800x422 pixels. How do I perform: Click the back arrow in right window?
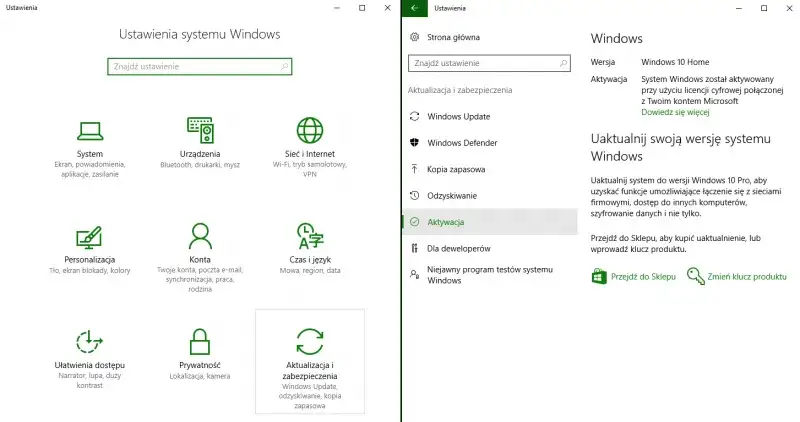tap(414, 8)
